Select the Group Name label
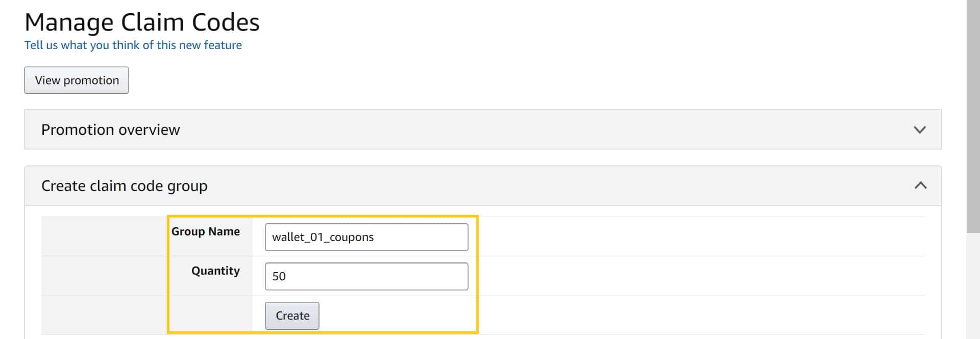 coord(206,231)
